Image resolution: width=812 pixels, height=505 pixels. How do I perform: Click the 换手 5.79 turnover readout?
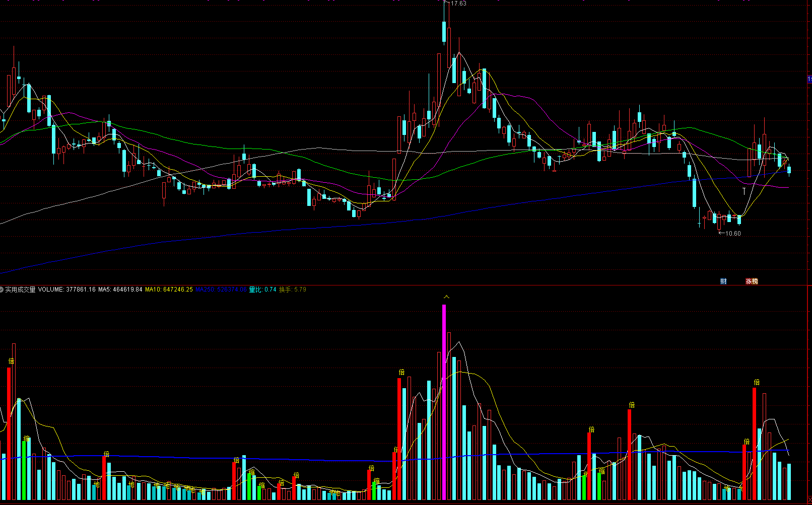click(293, 290)
